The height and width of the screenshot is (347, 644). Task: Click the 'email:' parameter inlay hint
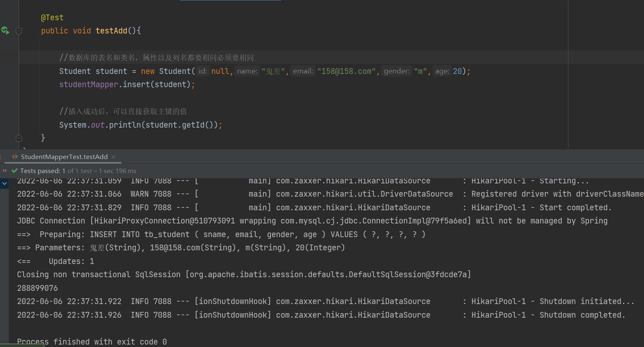(303, 71)
